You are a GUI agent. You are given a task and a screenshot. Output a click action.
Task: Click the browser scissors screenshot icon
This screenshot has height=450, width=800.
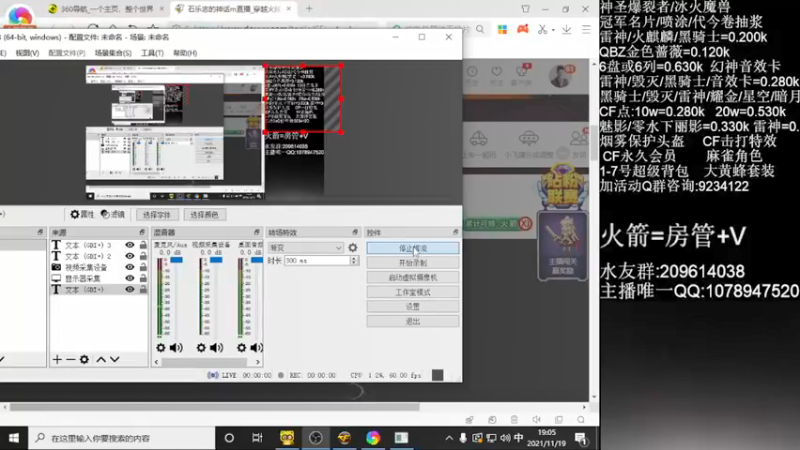pyautogui.click(x=542, y=30)
